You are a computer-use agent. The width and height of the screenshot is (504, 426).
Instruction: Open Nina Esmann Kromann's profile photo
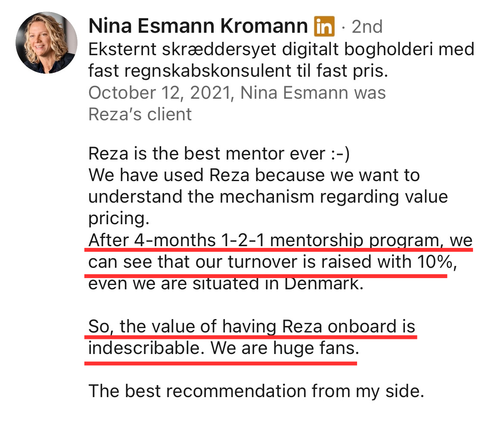click(46, 43)
